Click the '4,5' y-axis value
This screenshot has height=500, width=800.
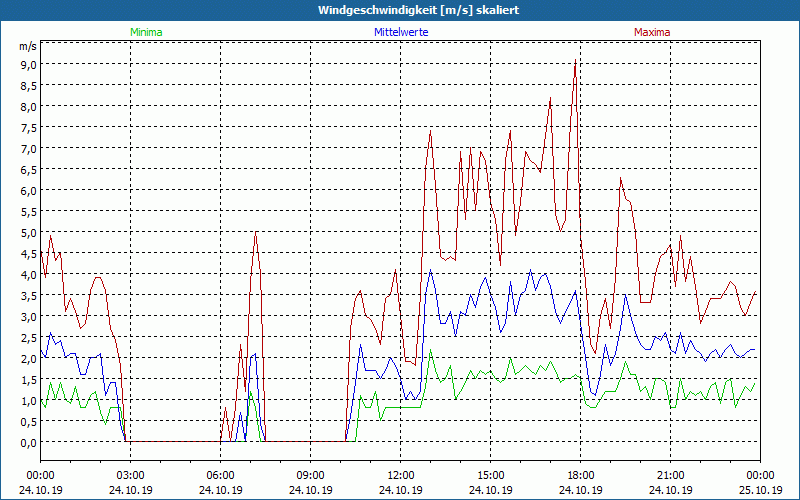click(28, 254)
